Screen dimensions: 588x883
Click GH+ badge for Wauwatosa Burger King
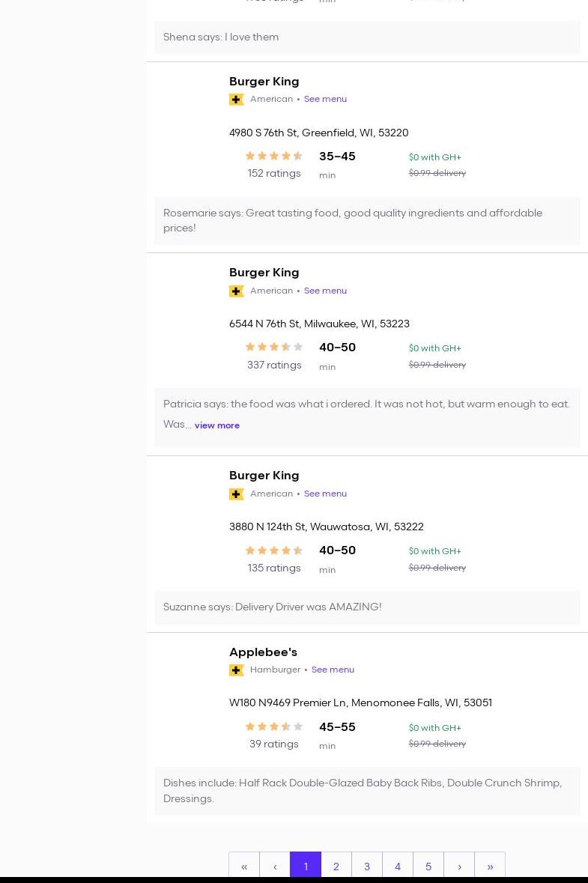pos(236,494)
